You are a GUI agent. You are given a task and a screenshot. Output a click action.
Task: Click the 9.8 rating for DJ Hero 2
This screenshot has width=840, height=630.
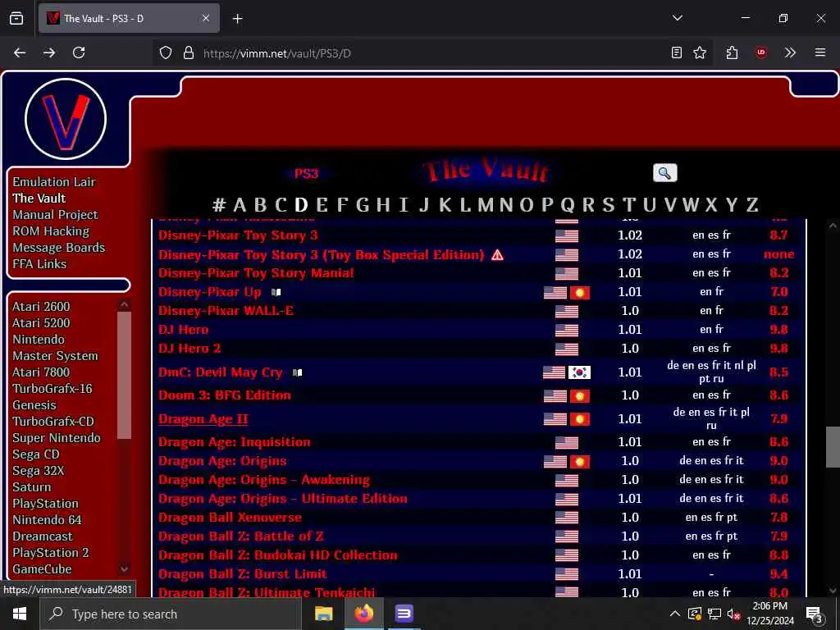[778, 349]
